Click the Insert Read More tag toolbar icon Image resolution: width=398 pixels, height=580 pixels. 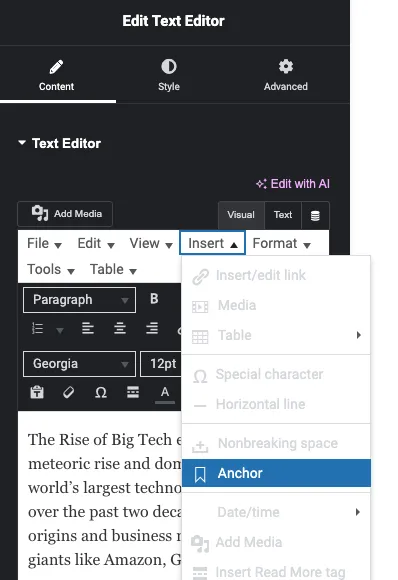pos(133,392)
